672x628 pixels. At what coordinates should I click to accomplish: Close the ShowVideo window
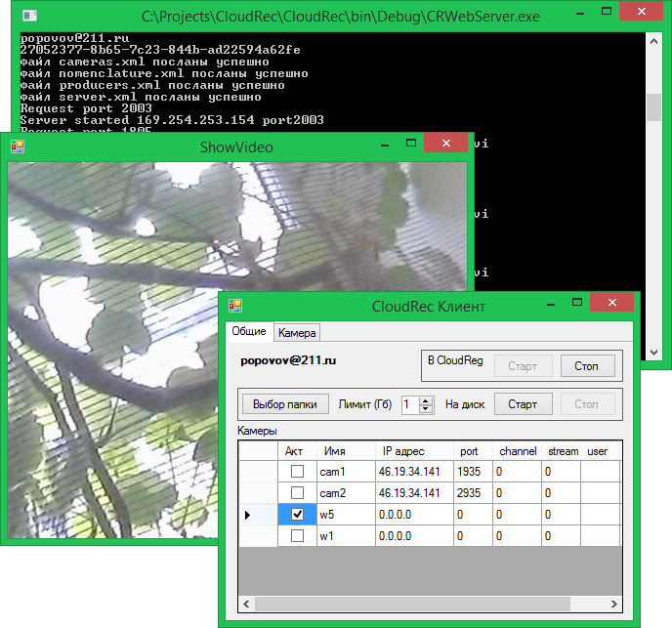tap(445, 144)
